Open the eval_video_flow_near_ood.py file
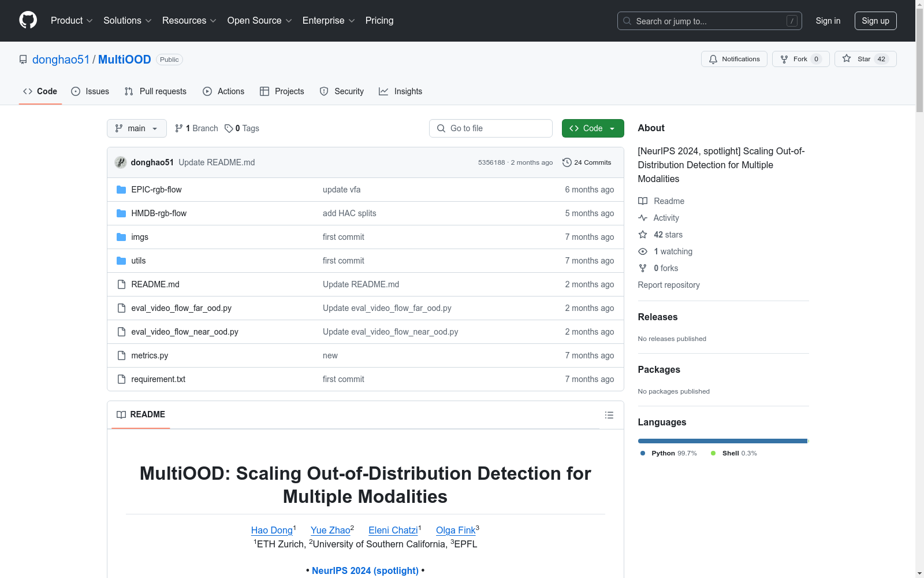 coord(185,332)
